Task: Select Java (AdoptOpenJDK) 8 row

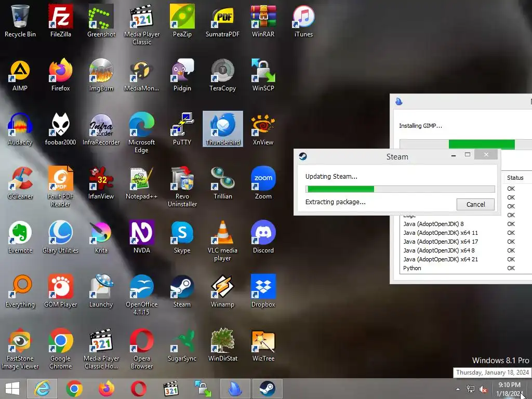Action: pyautogui.click(x=466, y=224)
